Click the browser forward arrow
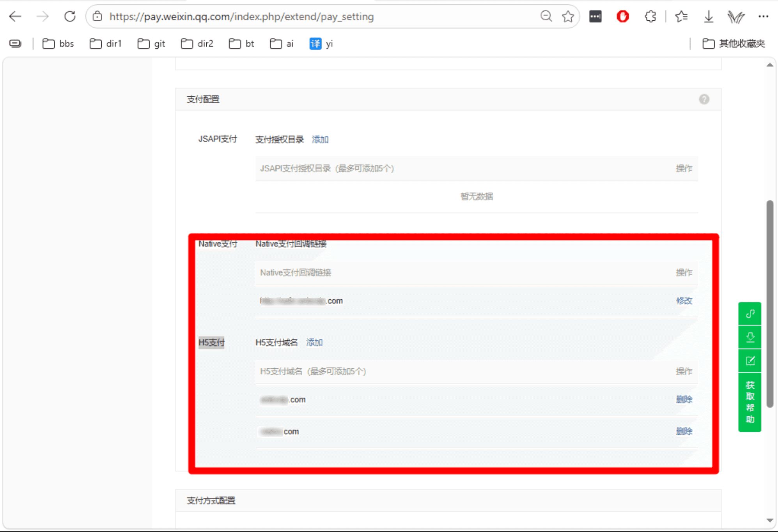This screenshot has height=532, width=778. 43,16
